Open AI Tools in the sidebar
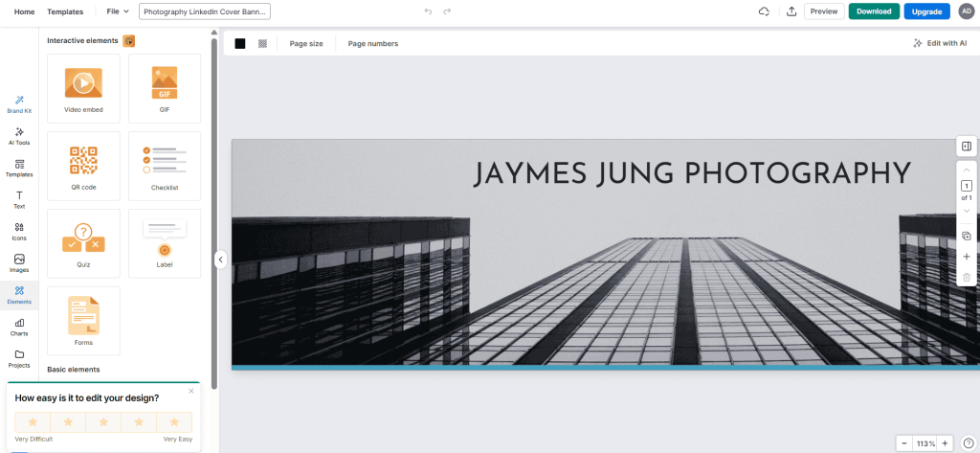Image resolution: width=980 pixels, height=453 pixels. 19,136
